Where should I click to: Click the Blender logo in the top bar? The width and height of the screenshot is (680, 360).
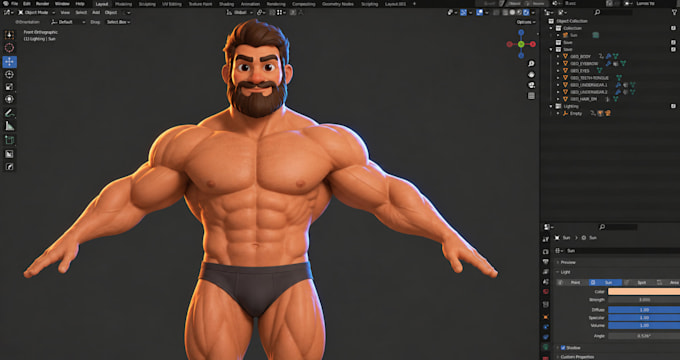(x=6, y=3)
